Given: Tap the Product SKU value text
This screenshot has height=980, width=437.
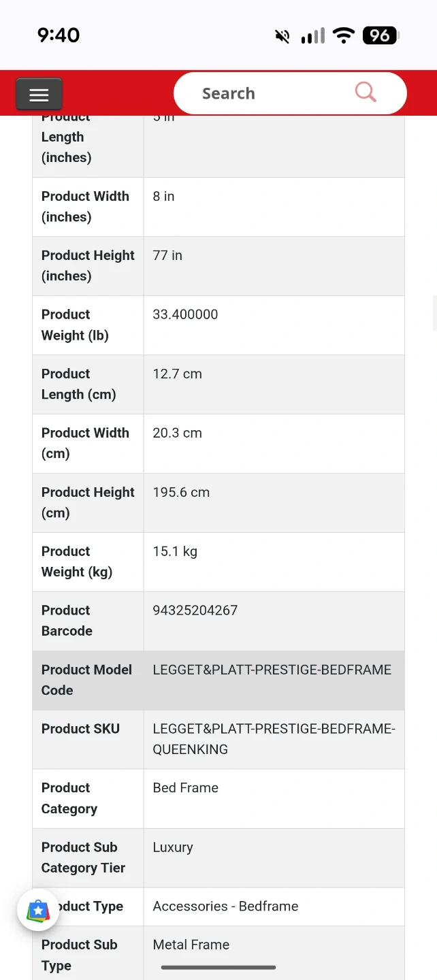Looking at the screenshot, I should pos(274,739).
